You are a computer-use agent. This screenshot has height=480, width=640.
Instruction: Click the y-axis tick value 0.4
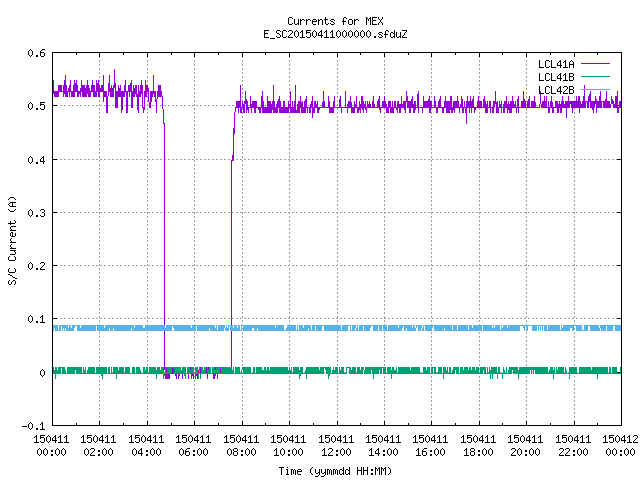(36, 160)
